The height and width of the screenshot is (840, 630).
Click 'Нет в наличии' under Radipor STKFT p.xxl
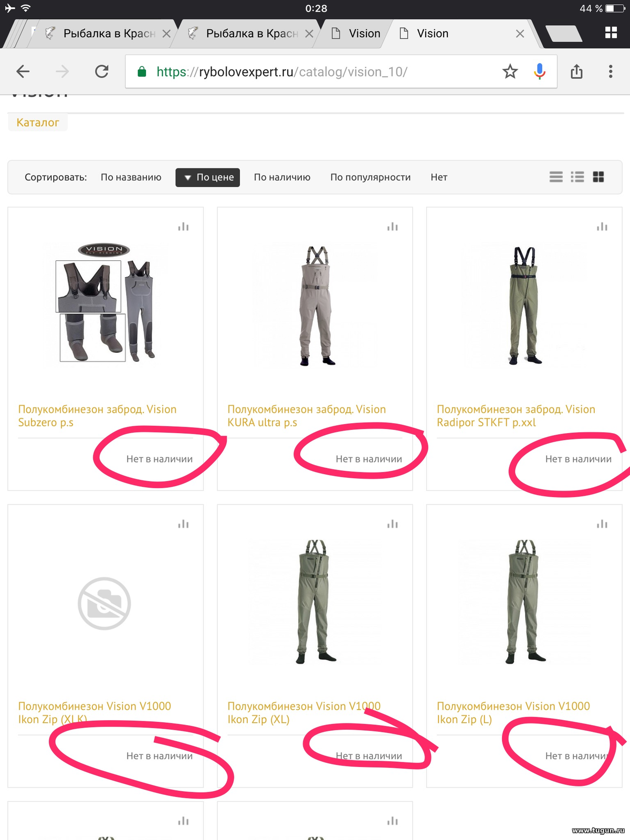(x=579, y=459)
